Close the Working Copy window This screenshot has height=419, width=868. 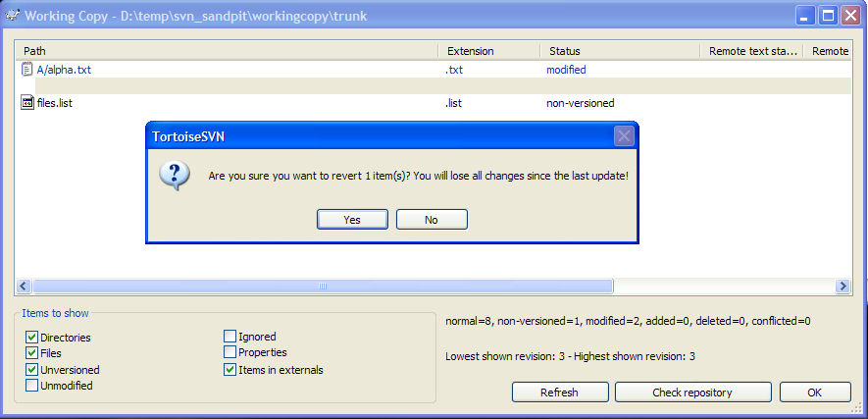pos(850,16)
